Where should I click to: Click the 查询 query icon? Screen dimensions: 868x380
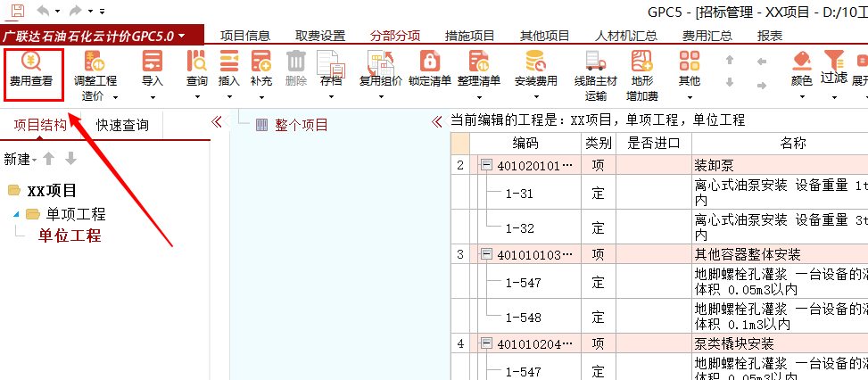pos(196,61)
